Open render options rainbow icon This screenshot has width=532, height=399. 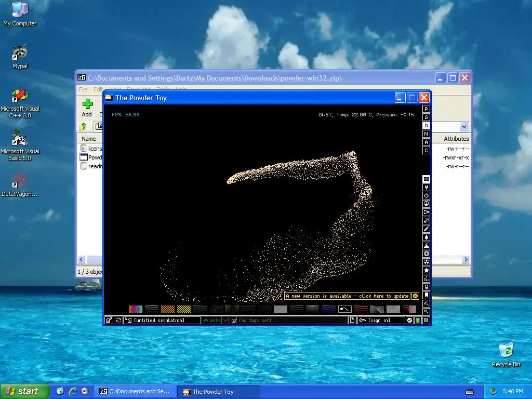[x=418, y=320]
